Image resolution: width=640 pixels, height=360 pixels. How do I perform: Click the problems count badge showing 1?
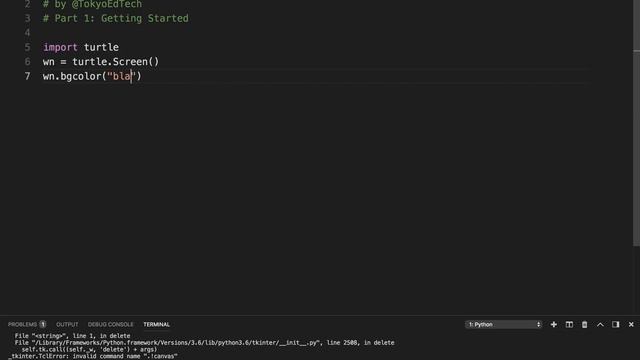point(42,324)
